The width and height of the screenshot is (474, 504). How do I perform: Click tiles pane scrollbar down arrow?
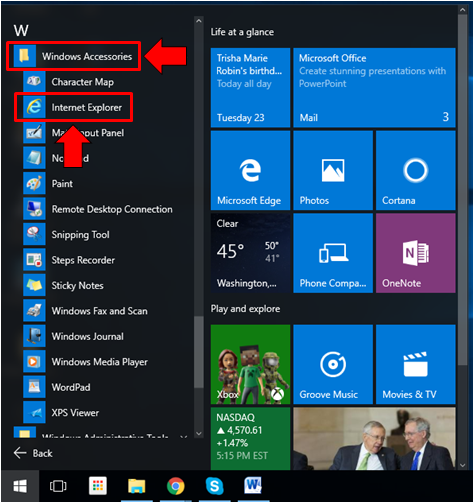(x=462, y=465)
